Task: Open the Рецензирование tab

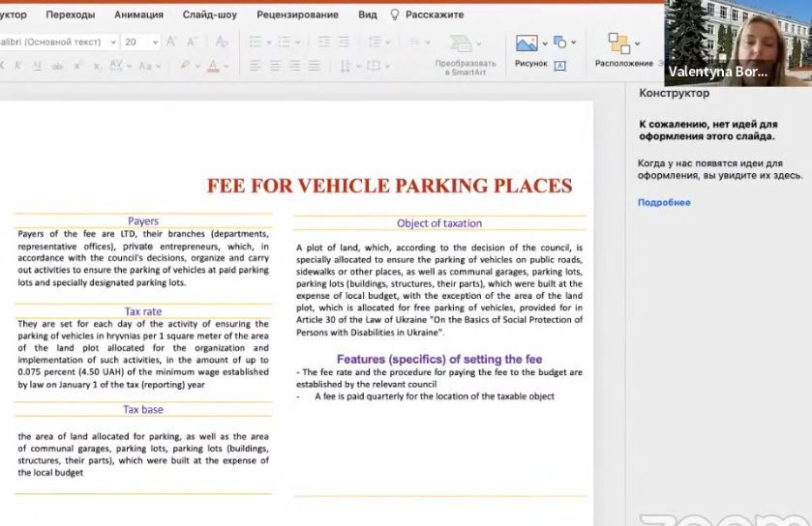Action: click(x=298, y=15)
